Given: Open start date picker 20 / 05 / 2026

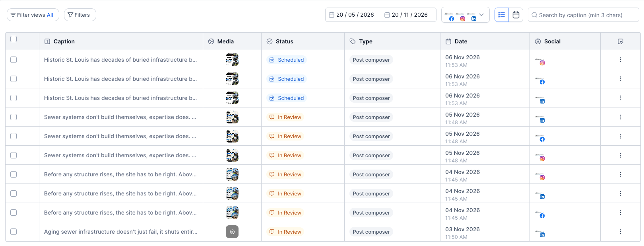Looking at the screenshot, I should click(x=353, y=15).
